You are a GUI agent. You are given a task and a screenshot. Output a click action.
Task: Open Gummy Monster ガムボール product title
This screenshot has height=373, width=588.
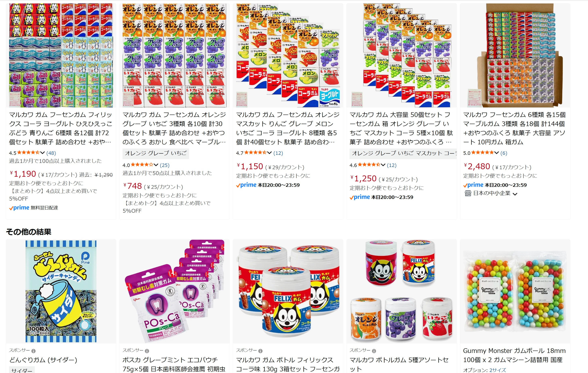(514, 355)
